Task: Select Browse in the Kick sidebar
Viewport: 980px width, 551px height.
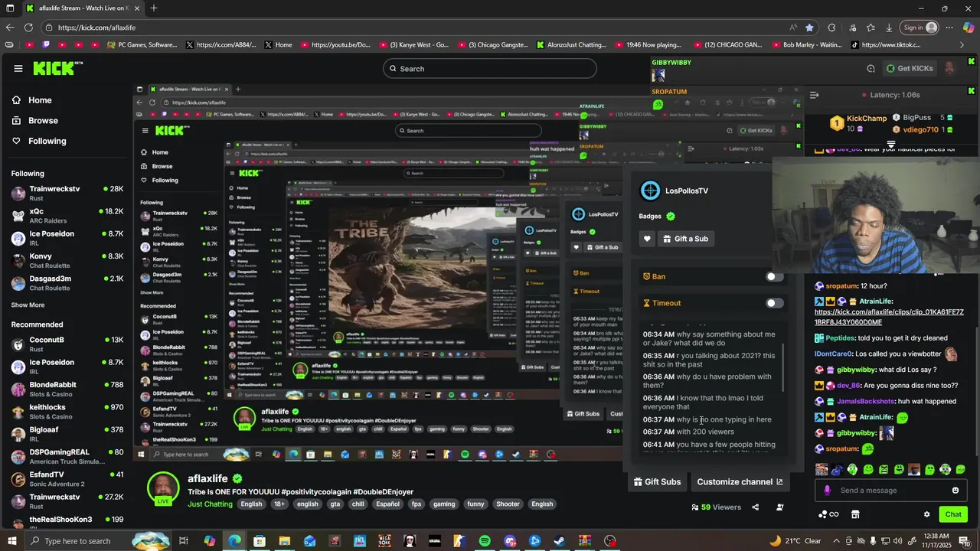Action: [x=43, y=120]
